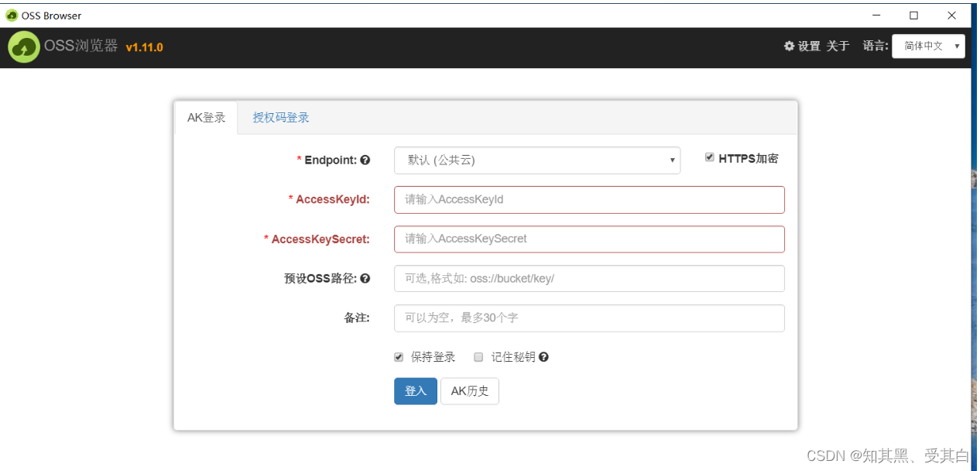Switch to the AK登录 tab
The width and height of the screenshot is (980, 471).
tap(206, 118)
